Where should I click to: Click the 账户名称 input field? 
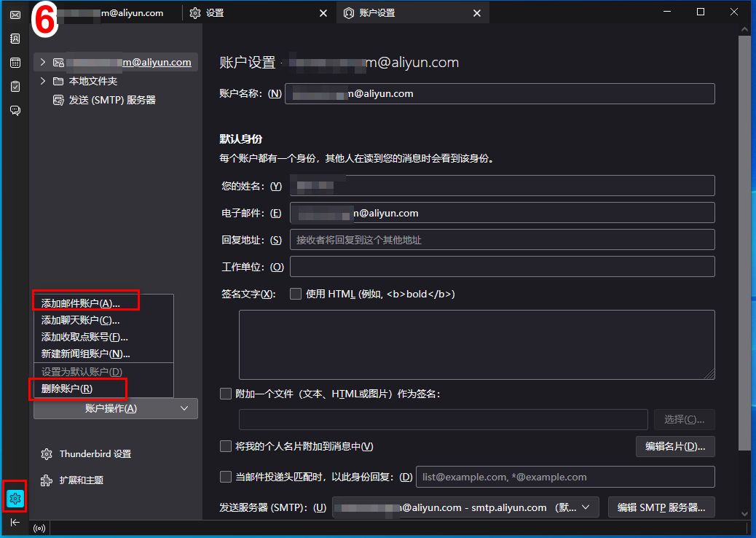tap(500, 93)
